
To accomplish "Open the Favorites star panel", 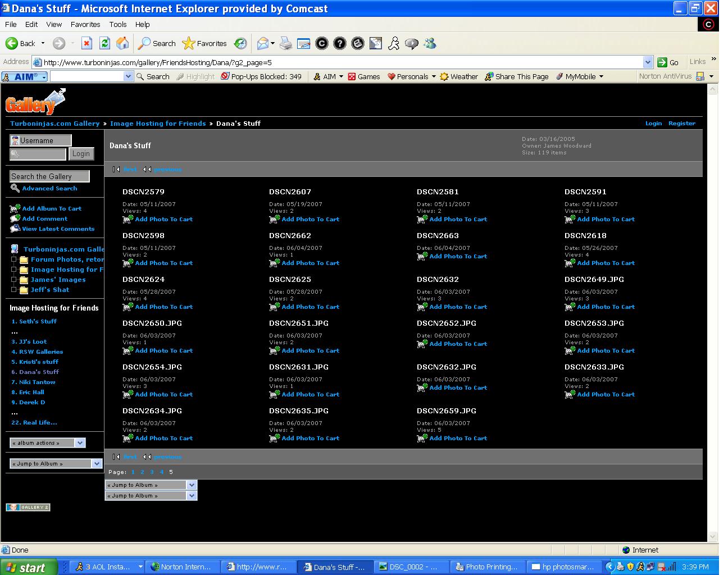I will (204, 43).
